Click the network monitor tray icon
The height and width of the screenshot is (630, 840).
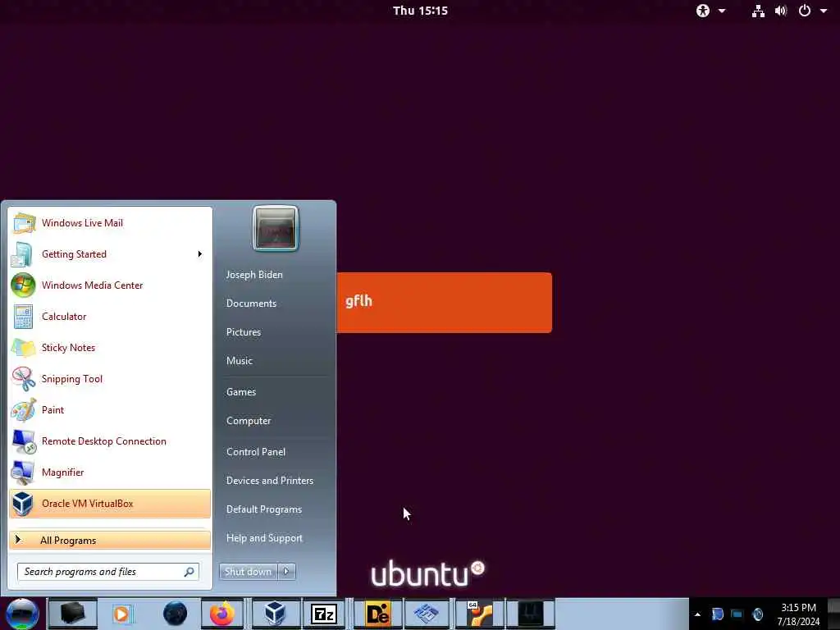(737, 614)
